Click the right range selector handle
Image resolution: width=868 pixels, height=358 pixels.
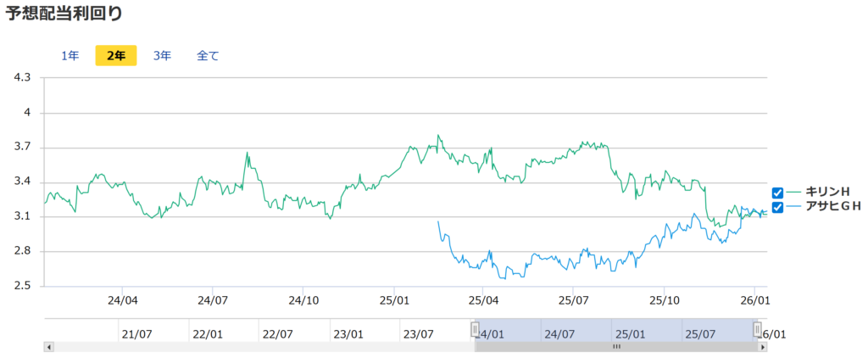point(758,329)
